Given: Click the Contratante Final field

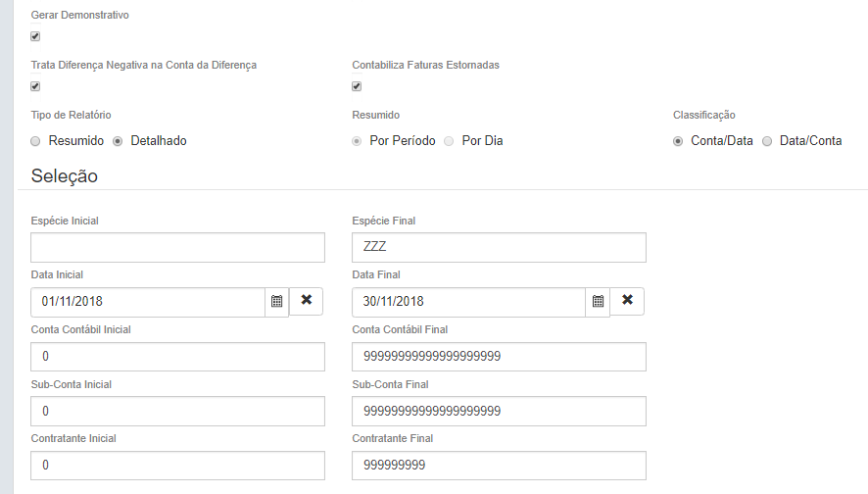Looking at the screenshot, I should [499, 466].
